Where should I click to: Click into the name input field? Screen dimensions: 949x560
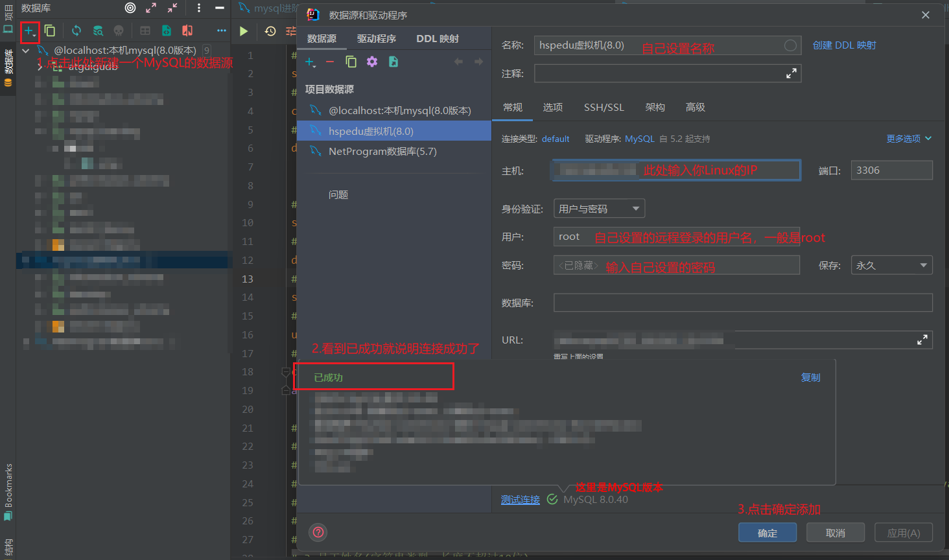(x=668, y=45)
